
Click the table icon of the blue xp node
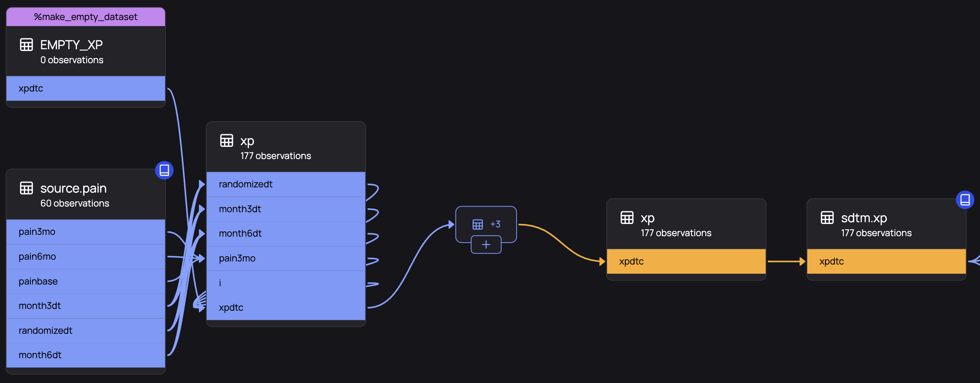click(x=227, y=141)
